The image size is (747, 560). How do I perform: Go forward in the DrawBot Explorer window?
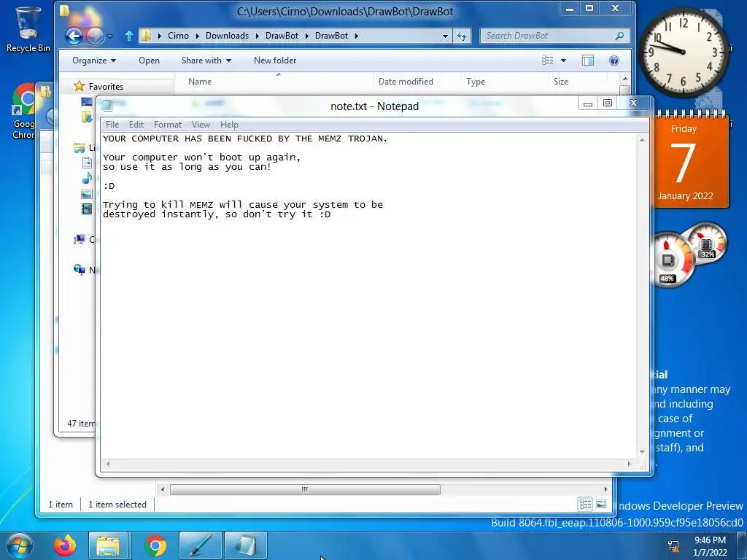95,36
